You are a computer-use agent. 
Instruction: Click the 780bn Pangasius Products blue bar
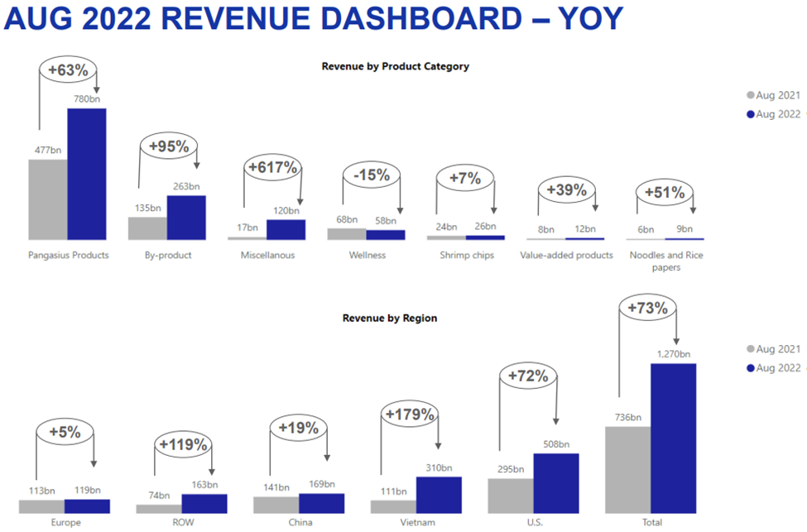pos(87,174)
